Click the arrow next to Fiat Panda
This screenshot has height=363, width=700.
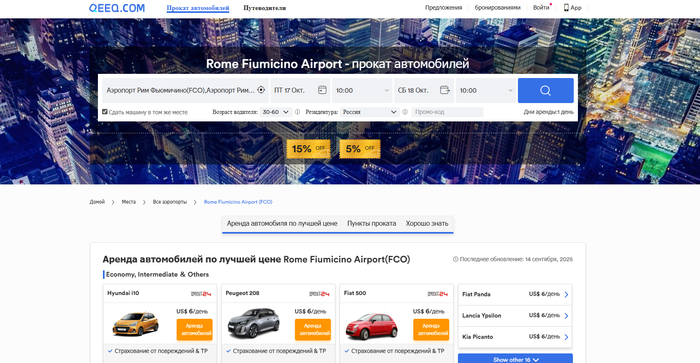[566, 294]
